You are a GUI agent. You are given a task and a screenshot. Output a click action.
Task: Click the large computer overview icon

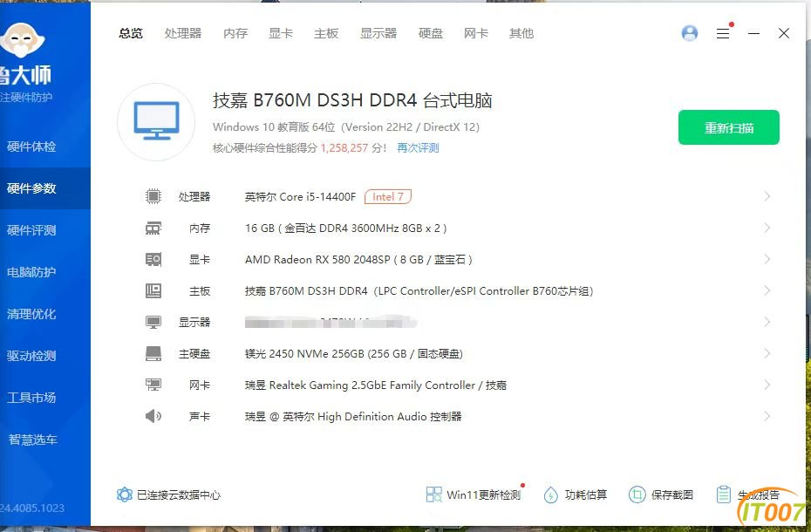(156, 121)
